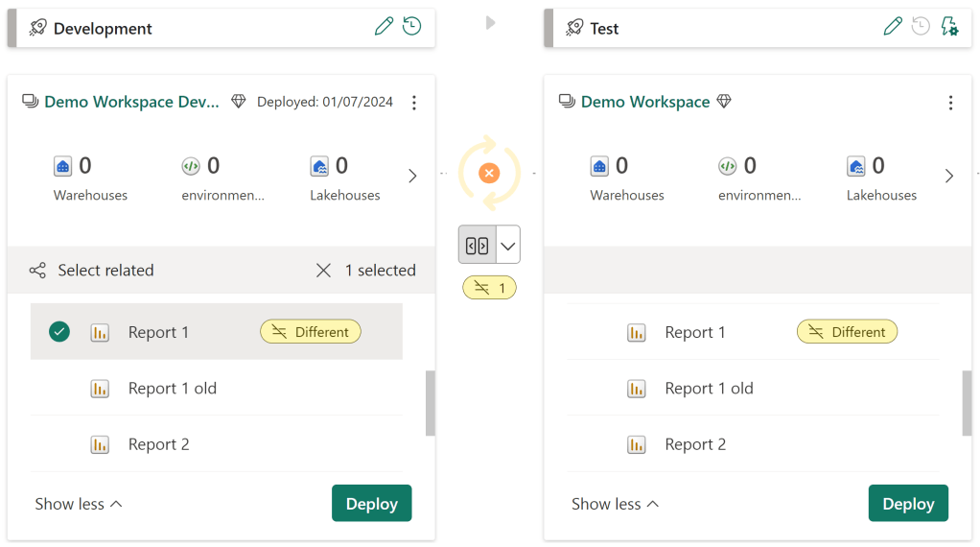The image size is (980, 547).
Task: Open the Demo Workspace link in Test
Action: pos(645,102)
